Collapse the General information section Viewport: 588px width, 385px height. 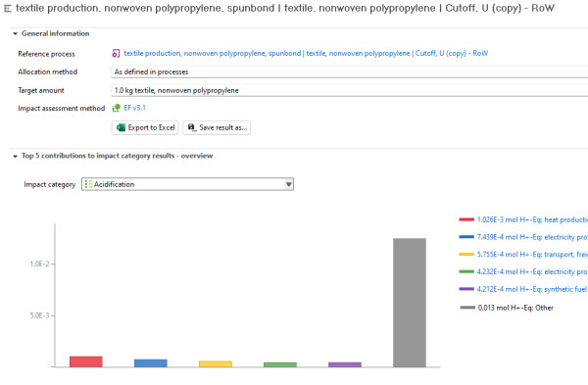(x=15, y=33)
